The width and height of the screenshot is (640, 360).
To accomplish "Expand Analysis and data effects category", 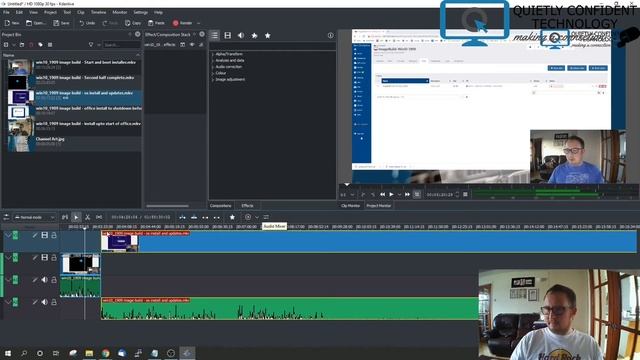I will tap(213, 60).
